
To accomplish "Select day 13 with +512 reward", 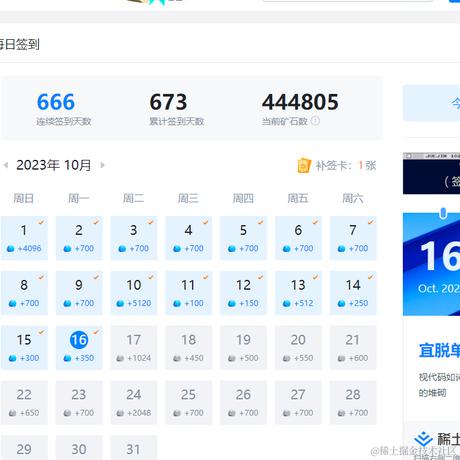I will (x=298, y=293).
